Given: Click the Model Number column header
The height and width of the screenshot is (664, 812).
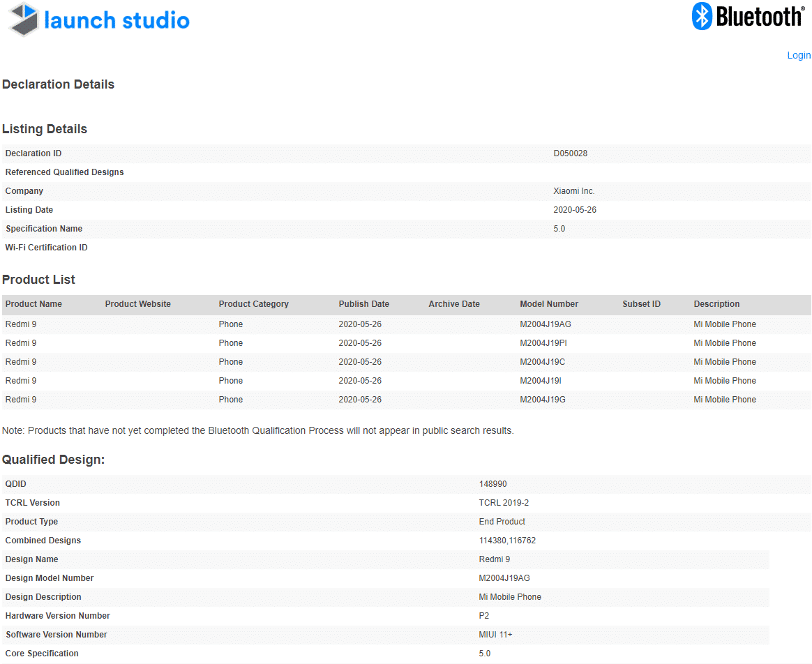Looking at the screenshot, I should 549,304.
